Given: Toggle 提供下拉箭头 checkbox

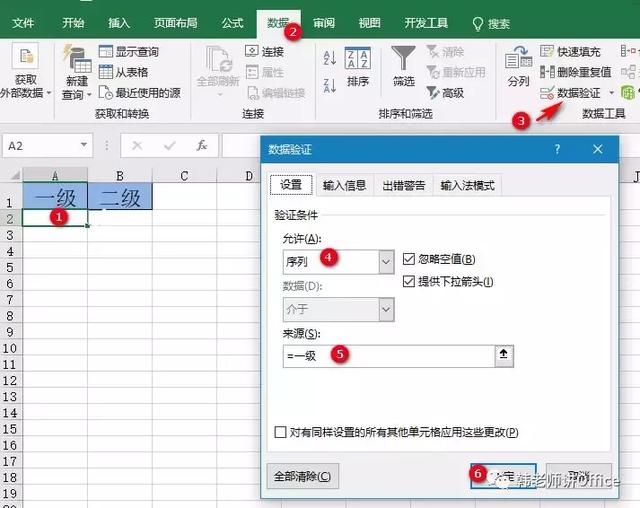Looking at the screenshot, I should pos(409,282).
